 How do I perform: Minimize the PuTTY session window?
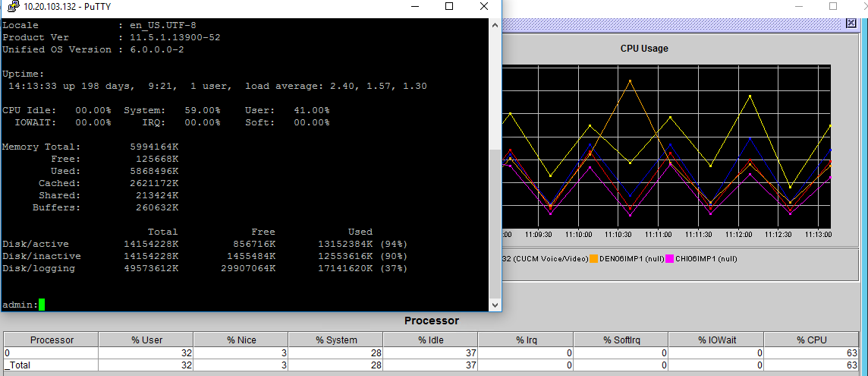coord(414,7)
